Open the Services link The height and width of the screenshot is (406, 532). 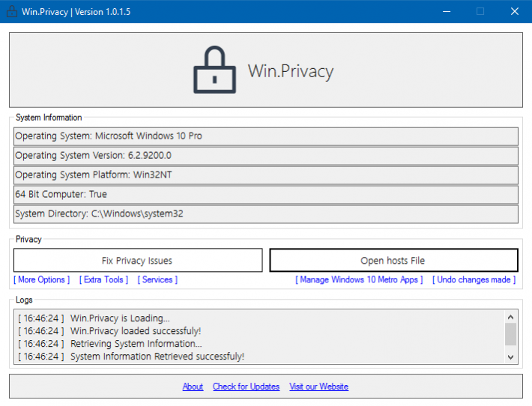[x=157, y=279]
